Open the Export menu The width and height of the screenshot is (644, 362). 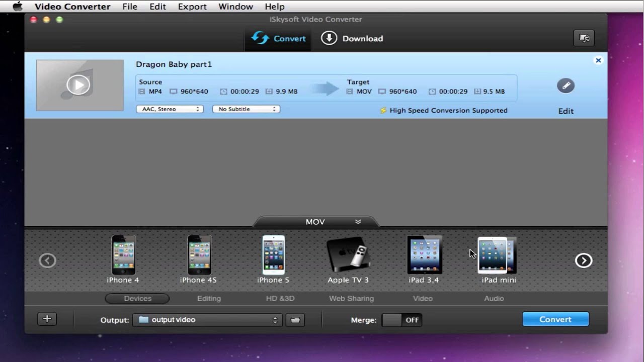[192, 7]
